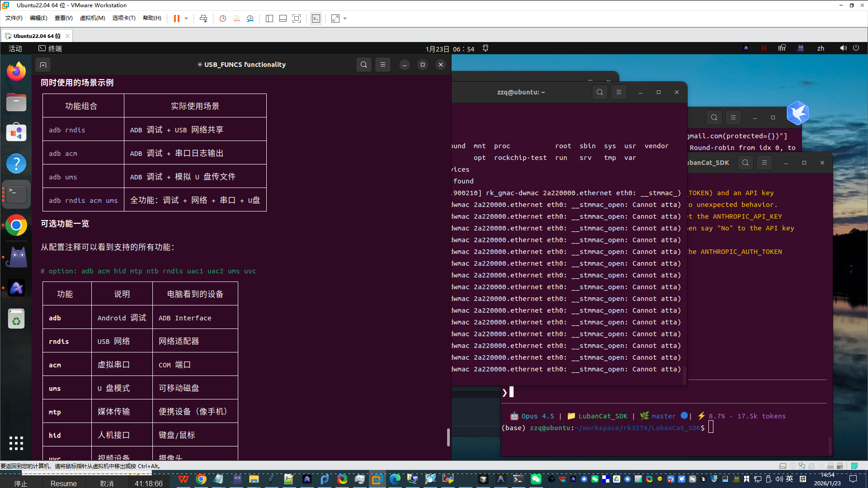
Task: Toggle Ubuntu volume indicator
Action: click(843, 48)
